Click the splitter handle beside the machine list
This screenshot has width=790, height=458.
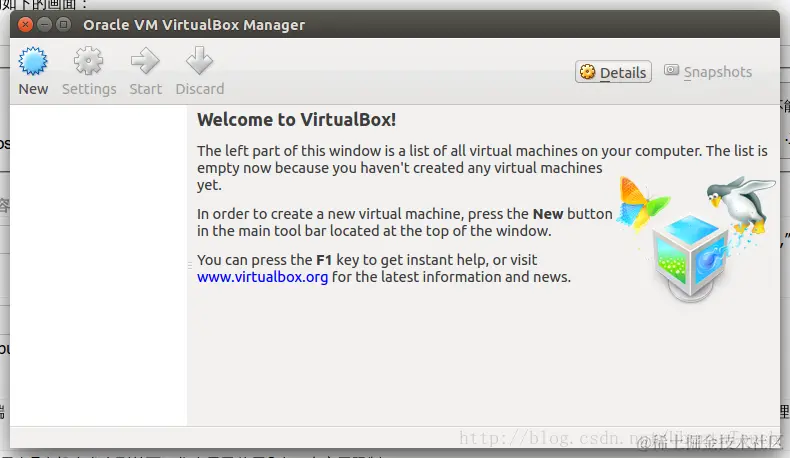(x=190, y=265)
